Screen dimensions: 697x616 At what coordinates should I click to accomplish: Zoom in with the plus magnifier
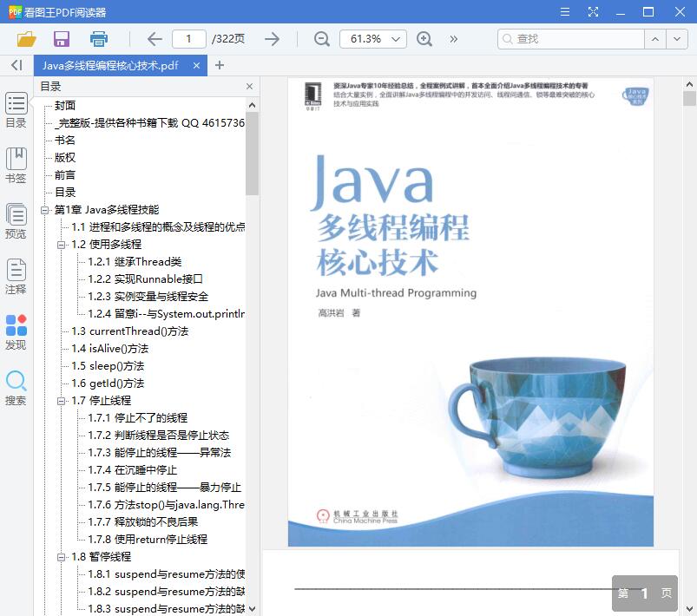click(424, 39)
